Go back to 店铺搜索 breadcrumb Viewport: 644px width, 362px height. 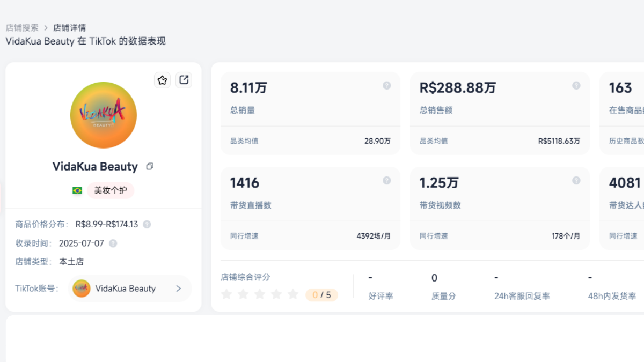click(x=22, y=27)
